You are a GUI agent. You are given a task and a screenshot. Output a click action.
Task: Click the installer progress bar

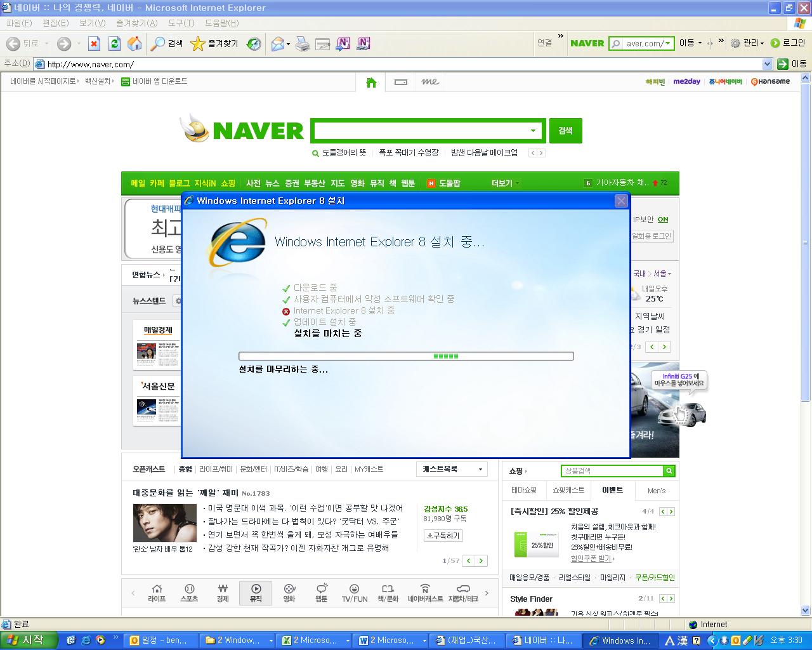[x=405, y=355]
